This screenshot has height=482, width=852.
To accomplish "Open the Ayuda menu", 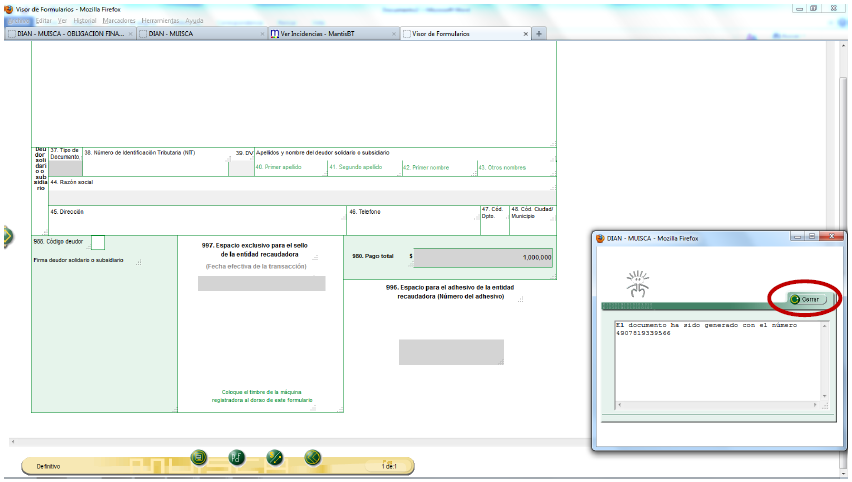I will click(x=194, y=21).
